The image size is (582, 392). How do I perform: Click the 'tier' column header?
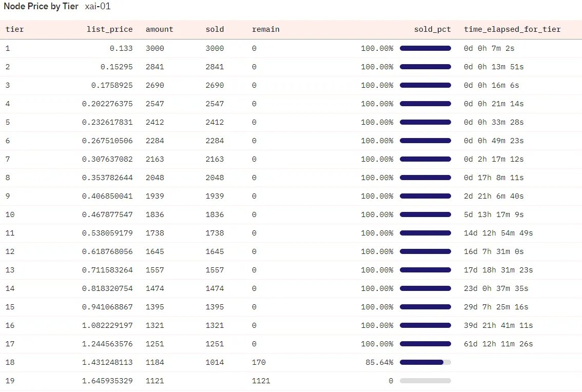coord(14,29)
